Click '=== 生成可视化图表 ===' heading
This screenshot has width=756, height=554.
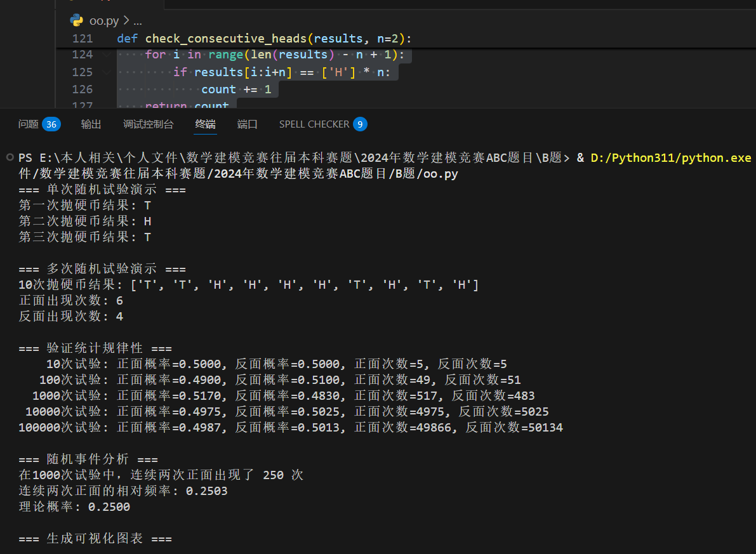pyautogui.click(x=95, y=539)
